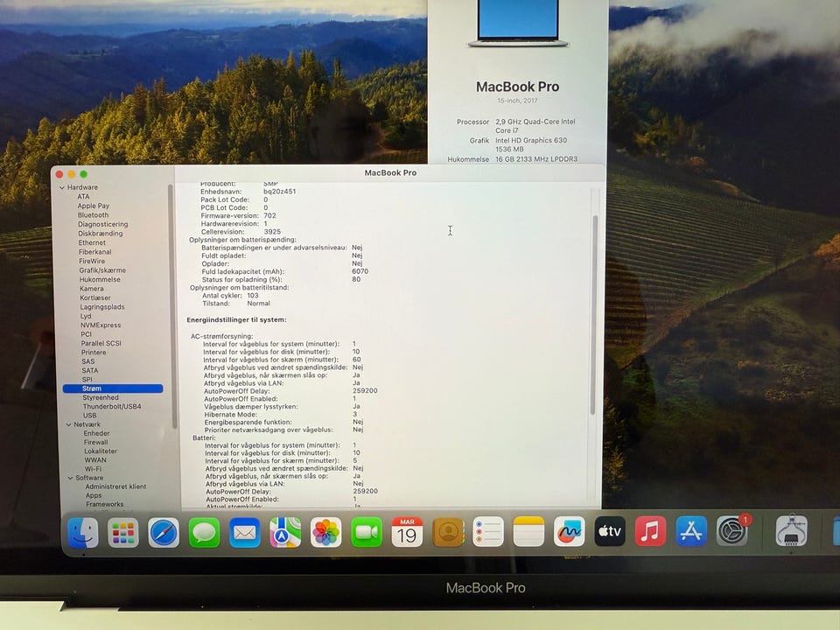Click the details pane vertical scrollbar
The width and height of the screenshot is (840, 630).
[593, 315]
